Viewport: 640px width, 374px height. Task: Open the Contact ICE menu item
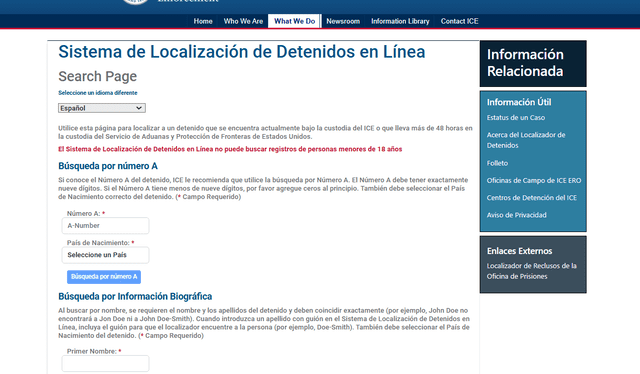point(459,21)
